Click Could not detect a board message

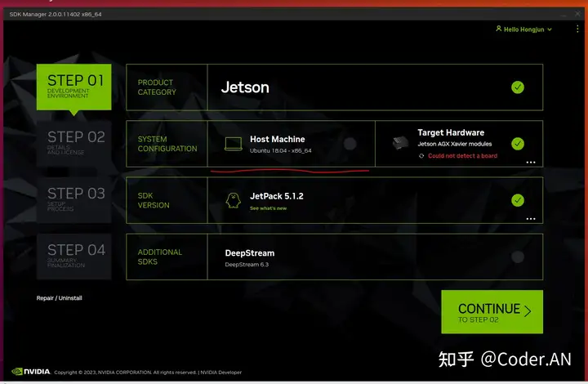tap(462, 155)
